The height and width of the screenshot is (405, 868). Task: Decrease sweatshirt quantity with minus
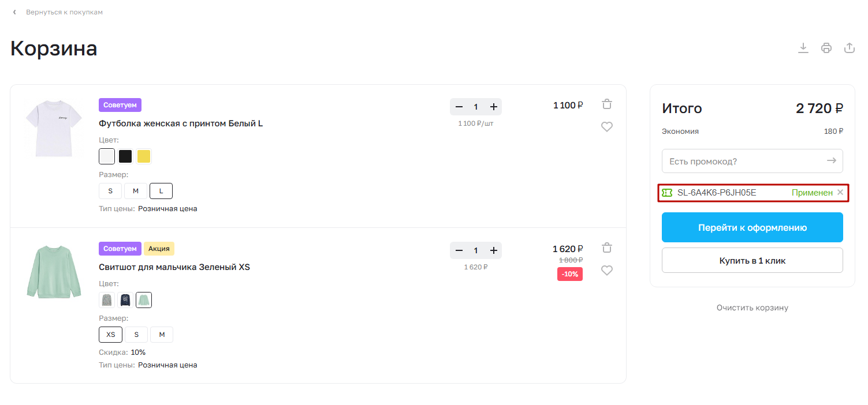coord(459,250)
